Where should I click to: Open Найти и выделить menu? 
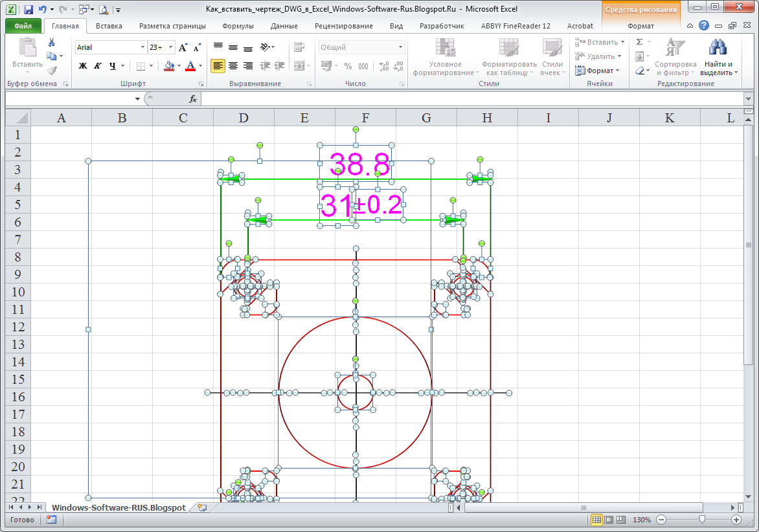(x=718, y=57)
